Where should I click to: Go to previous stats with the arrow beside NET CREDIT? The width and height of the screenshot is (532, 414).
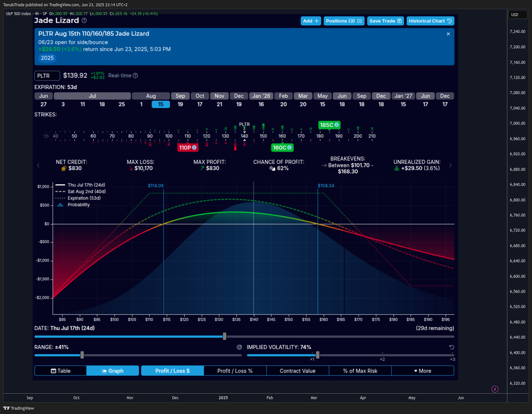coord(38,165)
